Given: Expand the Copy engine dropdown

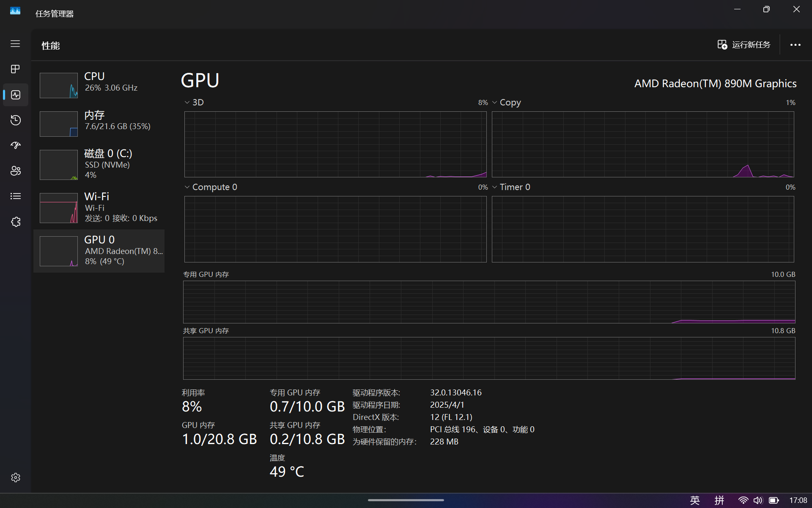Looking at the screenshot, I should point(506,102).
